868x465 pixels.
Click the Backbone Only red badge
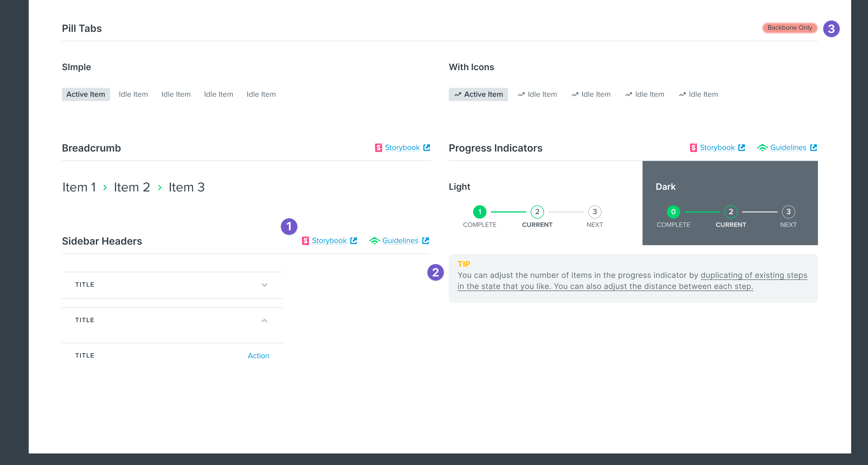(x=790, y=28)
